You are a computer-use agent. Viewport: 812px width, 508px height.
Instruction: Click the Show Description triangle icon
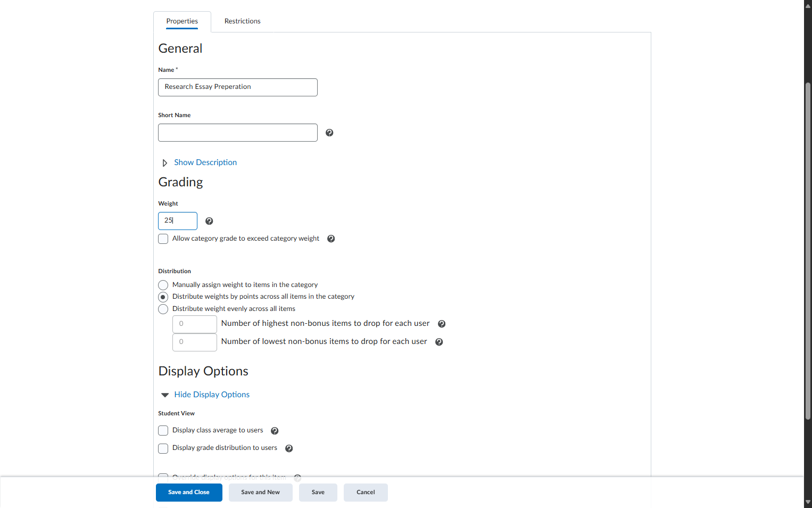point(165,163)
